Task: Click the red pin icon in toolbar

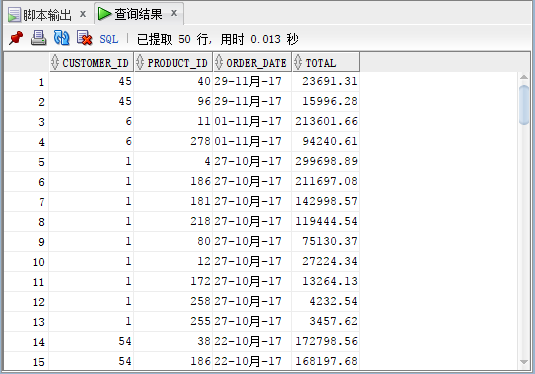Action: [x=16, y=38]
